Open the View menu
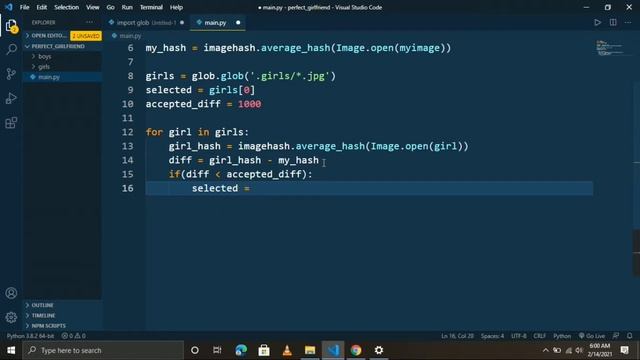The height and width of the screenshot is (360, 640). 93,7
